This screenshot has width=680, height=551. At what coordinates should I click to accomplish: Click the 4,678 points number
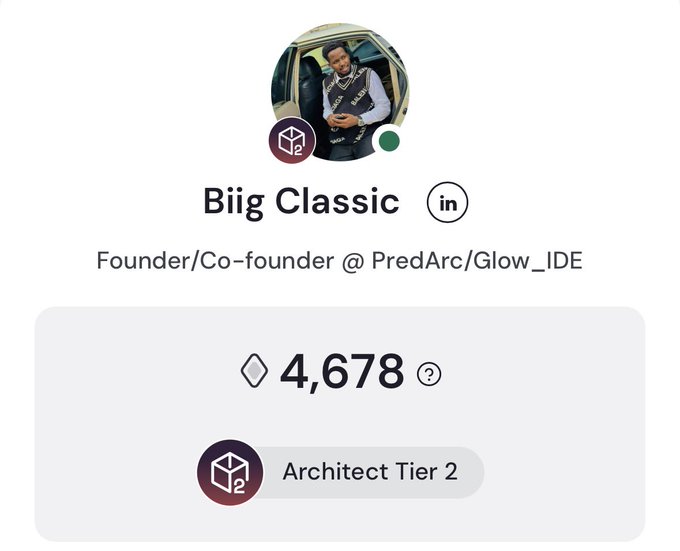click(x=342, y=371)
